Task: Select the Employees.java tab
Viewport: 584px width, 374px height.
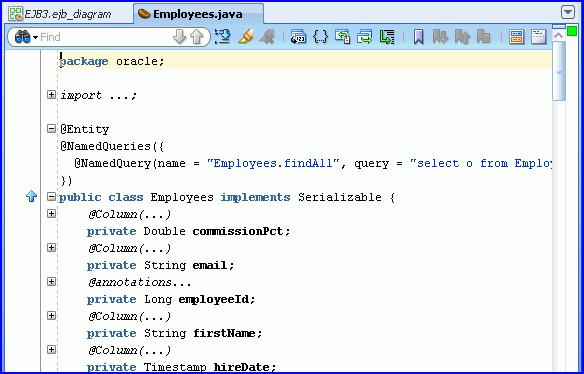Action: [198, 14]
